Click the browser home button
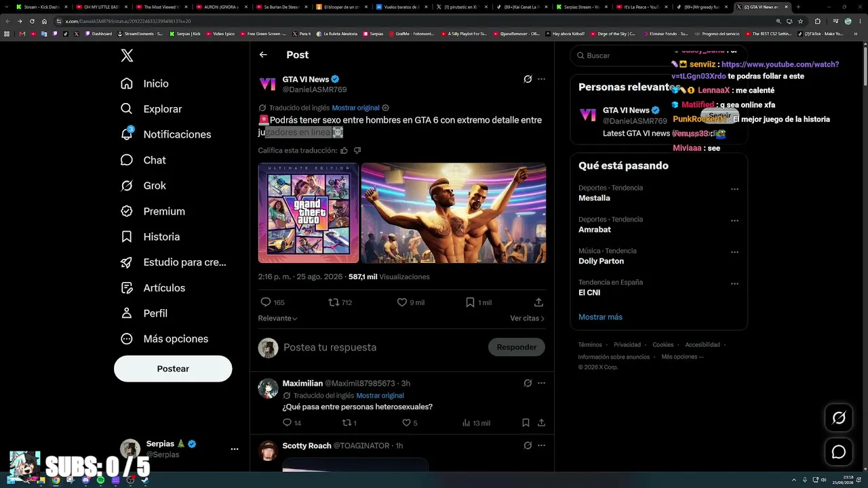Screen dimensions: 868x488 tap(44, 21)
